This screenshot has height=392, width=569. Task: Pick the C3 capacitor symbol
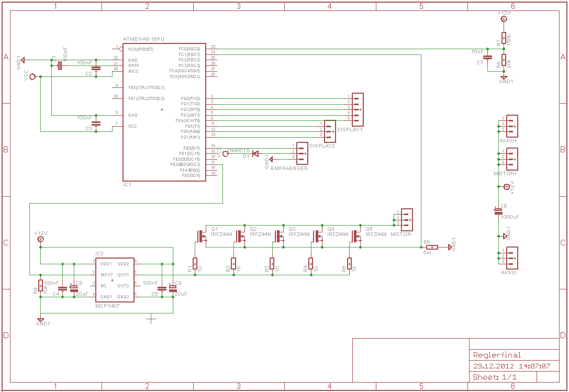tap(96, 124)
